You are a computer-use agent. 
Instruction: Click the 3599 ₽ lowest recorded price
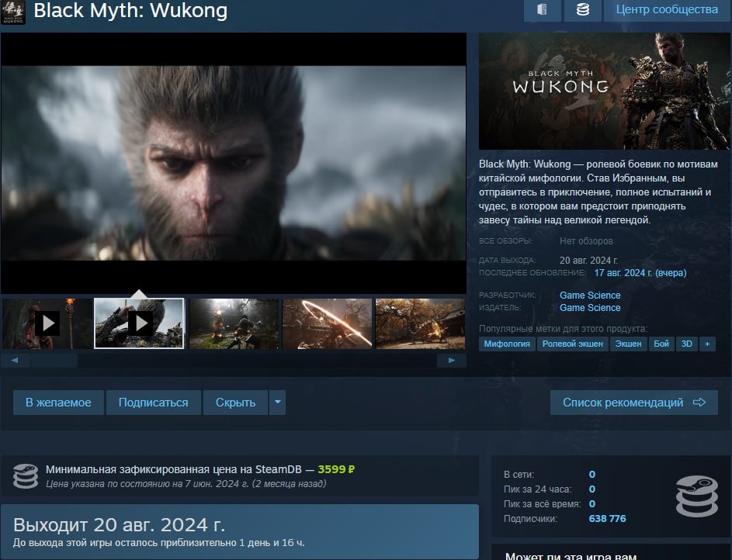[x=336, y=469]
